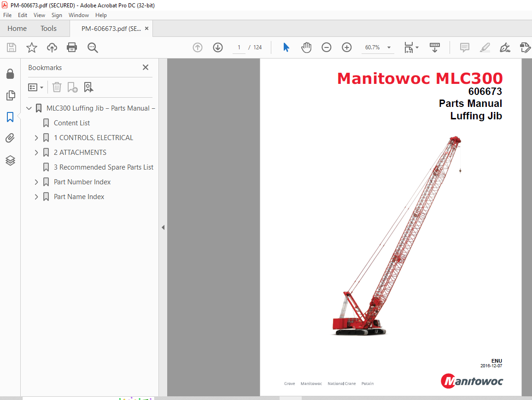Find the current bookmark

[88, 87]
